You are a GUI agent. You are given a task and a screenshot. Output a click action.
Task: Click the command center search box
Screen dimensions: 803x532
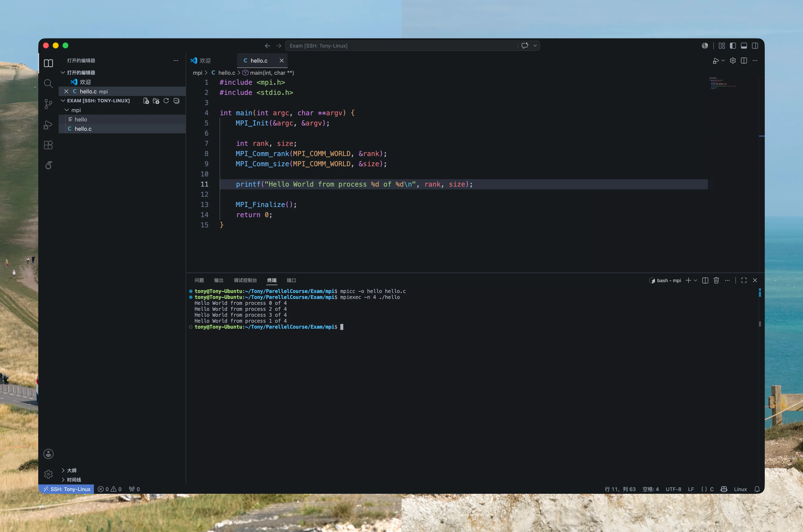[401, 46]
